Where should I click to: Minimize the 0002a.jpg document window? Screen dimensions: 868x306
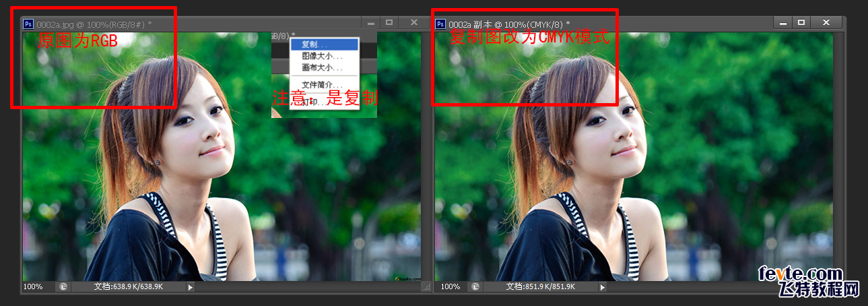[371, 23]
